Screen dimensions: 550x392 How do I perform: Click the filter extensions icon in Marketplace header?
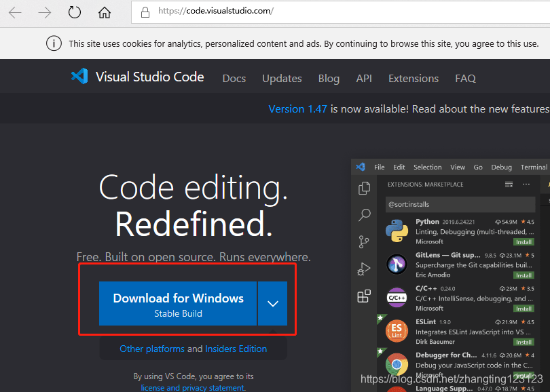click(x=508, y=184)
